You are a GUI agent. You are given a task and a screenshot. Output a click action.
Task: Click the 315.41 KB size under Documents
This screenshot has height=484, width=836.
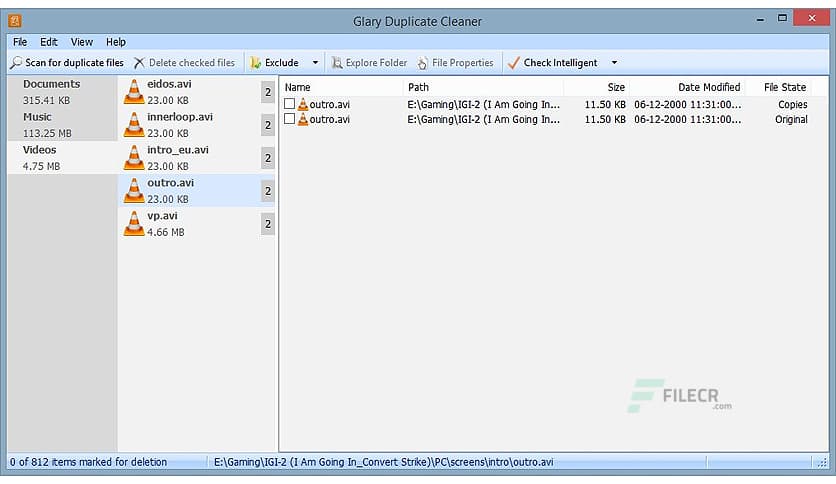click(x=46, y=100)
